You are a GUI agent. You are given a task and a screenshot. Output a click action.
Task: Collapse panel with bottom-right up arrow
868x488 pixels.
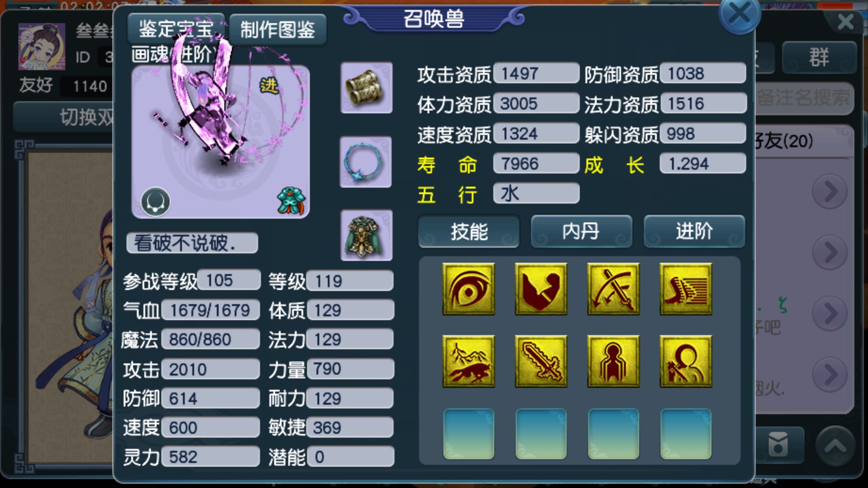click(835, 445)
